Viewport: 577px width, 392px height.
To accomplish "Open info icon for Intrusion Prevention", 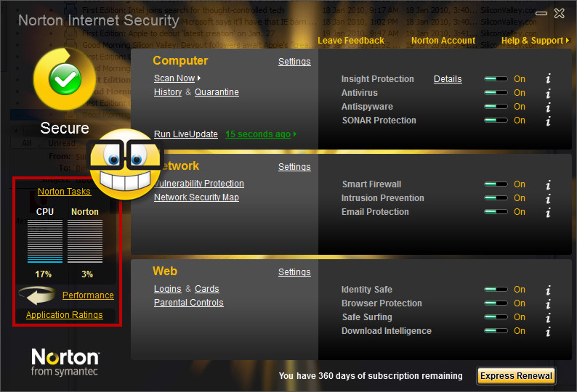I will coord(548,198).
